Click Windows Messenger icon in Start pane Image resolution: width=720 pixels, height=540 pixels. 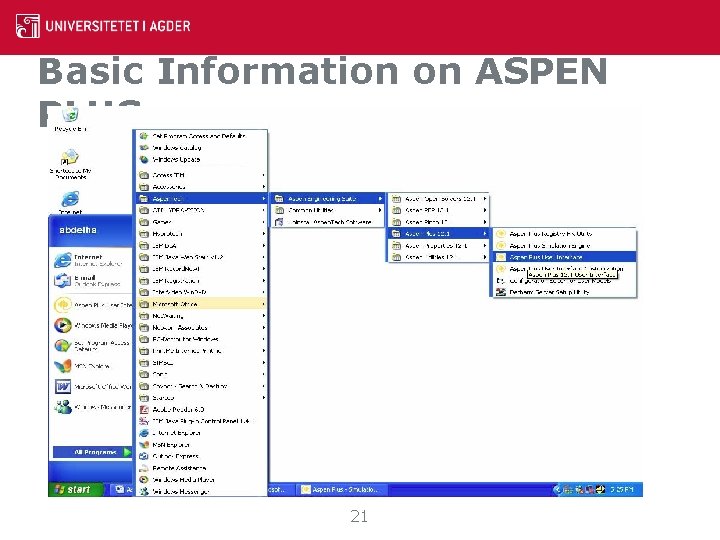63,407
